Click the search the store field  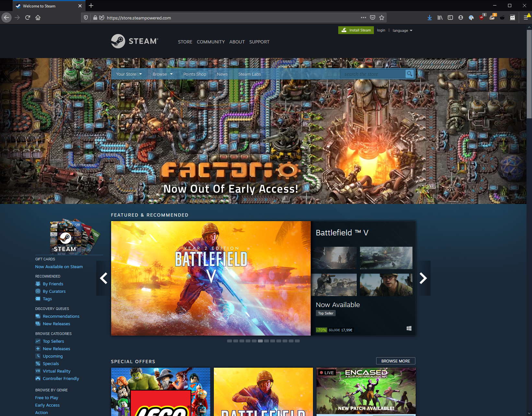coord(373,74)
